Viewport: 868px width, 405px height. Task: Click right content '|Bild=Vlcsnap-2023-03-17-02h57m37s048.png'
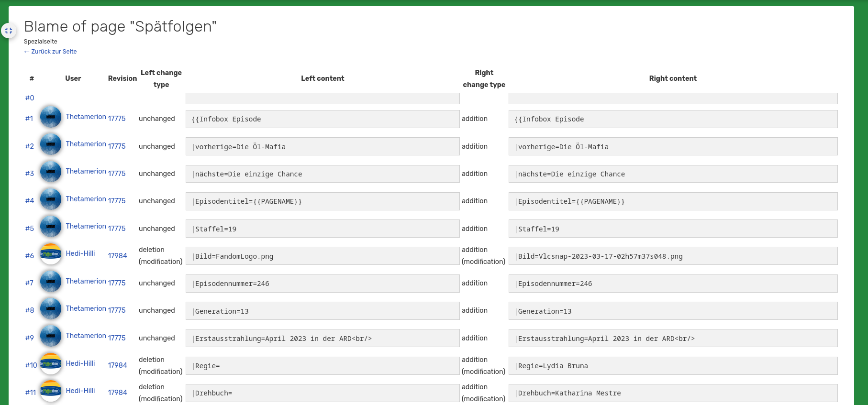(x=673, y=256)
